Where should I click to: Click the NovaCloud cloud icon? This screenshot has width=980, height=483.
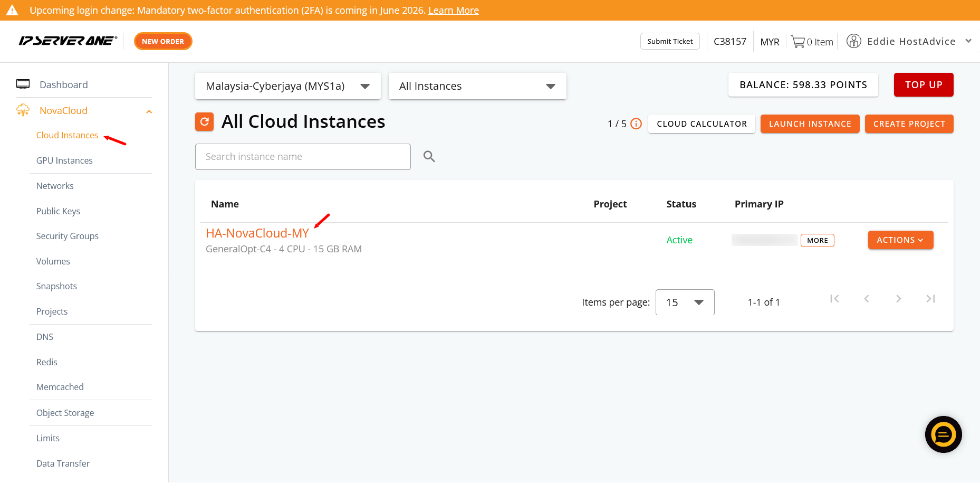tap(23, 110)
